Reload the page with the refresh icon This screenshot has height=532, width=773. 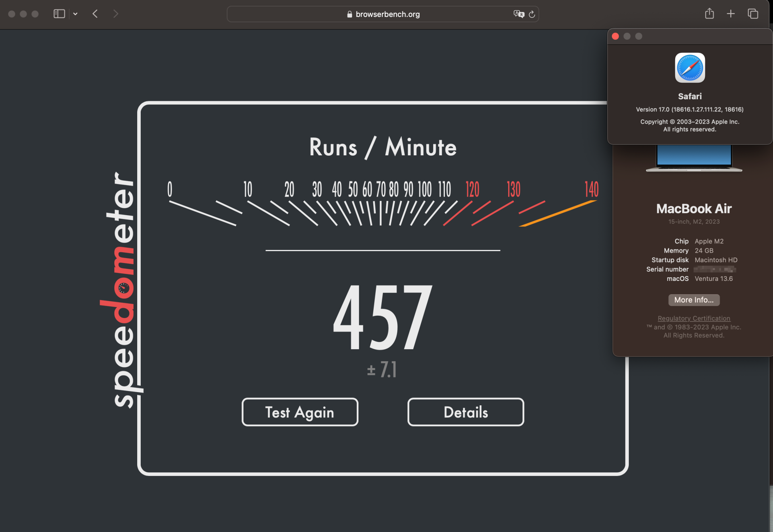[532, 14]
